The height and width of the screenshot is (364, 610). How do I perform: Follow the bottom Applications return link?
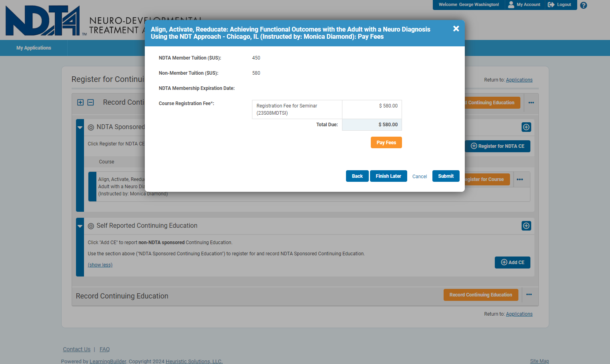pyautogui.click(x=519, y=314)
